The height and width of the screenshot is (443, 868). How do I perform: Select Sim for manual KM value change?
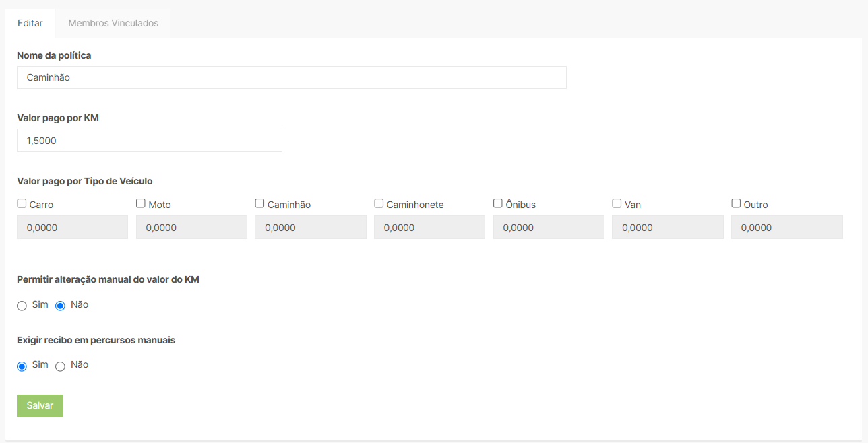(22, 306)
